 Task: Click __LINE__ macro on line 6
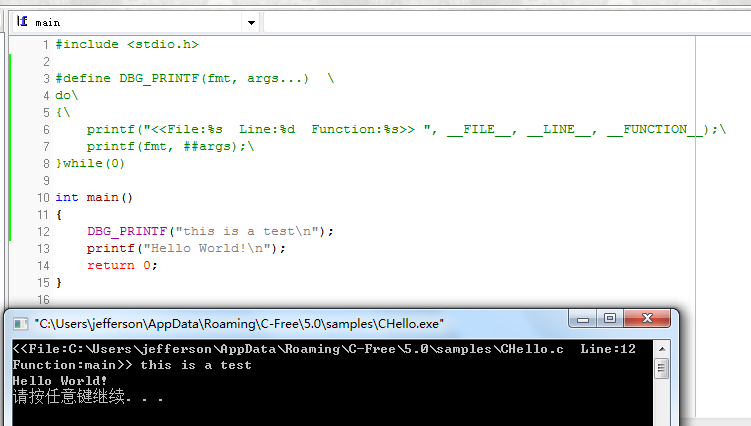558,129
